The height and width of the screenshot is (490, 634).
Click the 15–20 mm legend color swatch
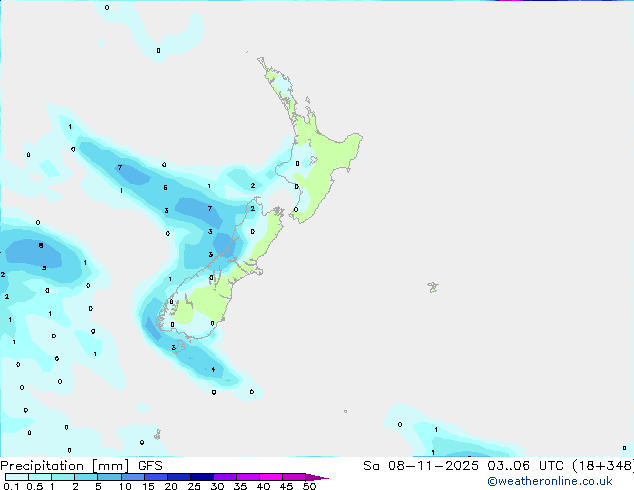[155, 477]
